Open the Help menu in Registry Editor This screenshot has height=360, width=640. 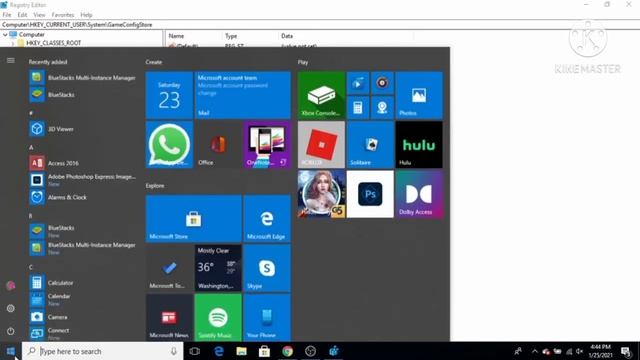click(86, 15)
